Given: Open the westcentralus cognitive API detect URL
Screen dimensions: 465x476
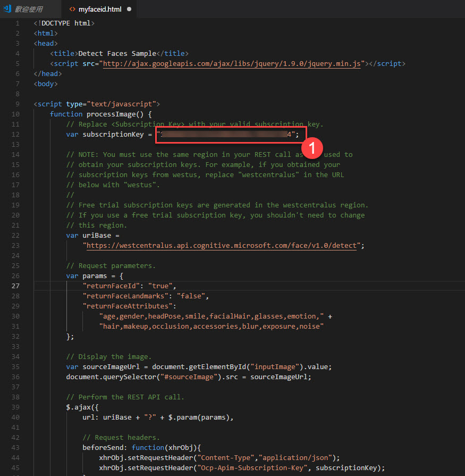Looking at the screenshot, I should [x=222, y=246].
